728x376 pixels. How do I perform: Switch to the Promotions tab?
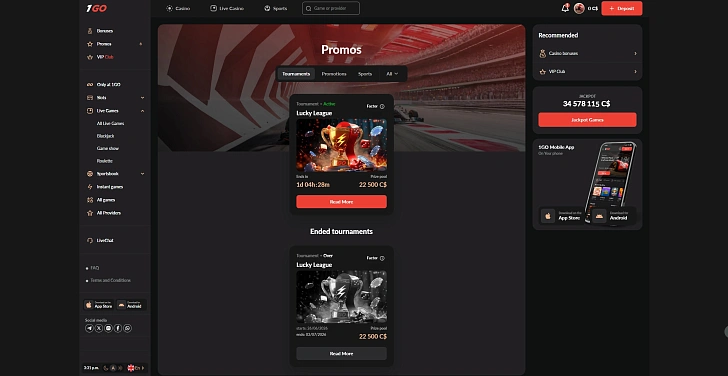point(334,74)
